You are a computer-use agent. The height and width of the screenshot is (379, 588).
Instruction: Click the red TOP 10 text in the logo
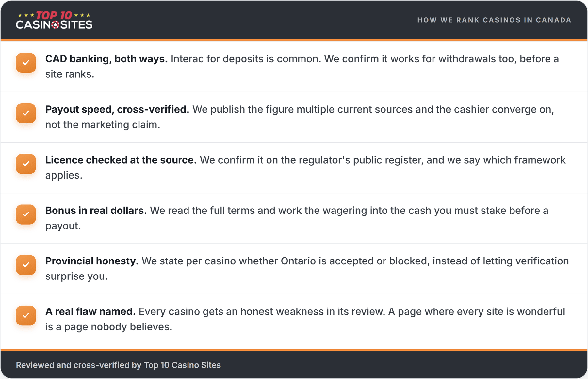(54, 15)
